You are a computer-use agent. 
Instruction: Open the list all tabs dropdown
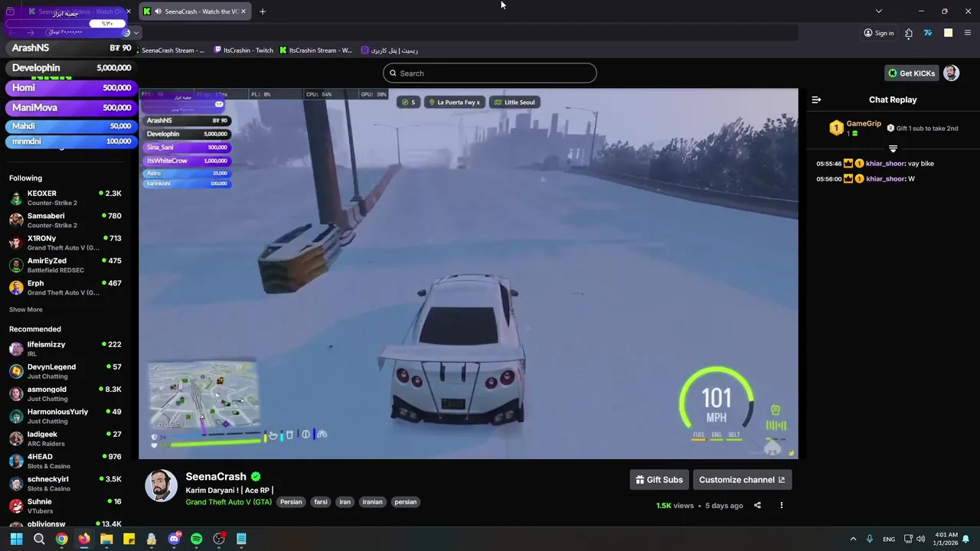[879, 11]
